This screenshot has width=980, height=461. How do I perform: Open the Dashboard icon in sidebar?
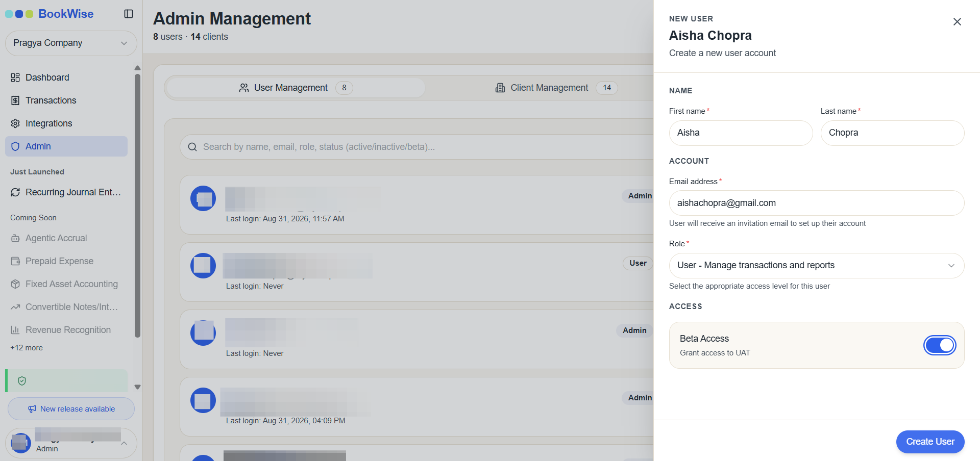point(15,78)
